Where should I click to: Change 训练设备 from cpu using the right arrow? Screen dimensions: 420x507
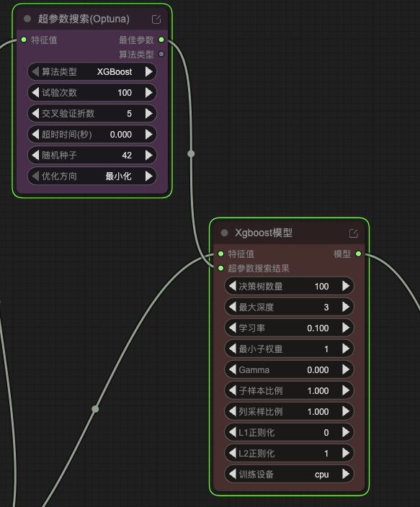click(346, 474)
